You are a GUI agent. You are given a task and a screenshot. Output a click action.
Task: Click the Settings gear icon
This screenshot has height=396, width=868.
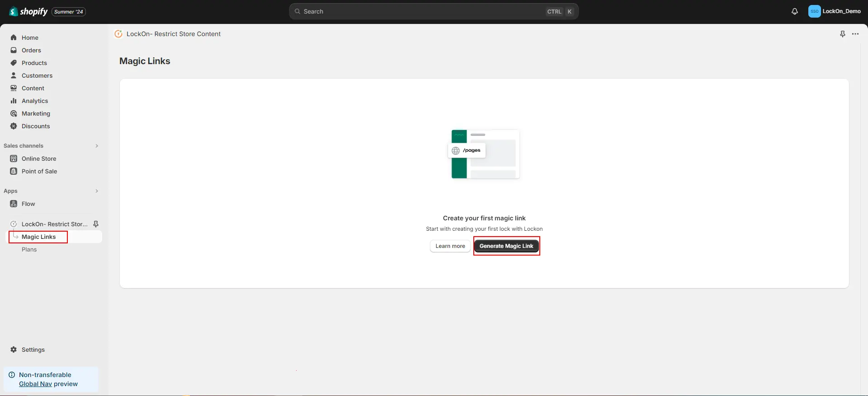14,349
